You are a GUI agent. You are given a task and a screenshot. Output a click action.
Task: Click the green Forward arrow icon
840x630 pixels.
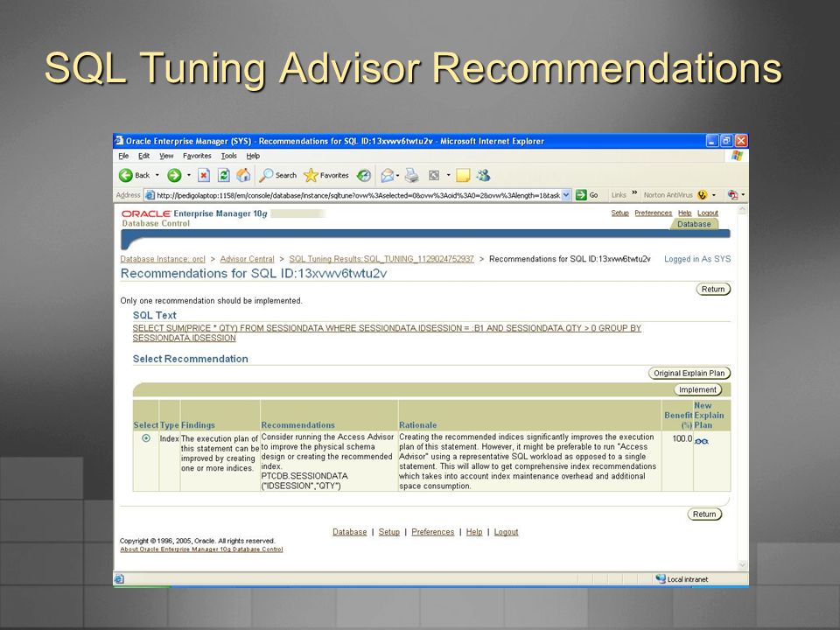pos(174,175)
